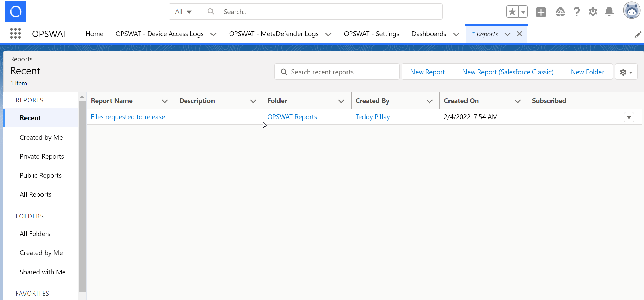Open Created By column menu chevron
Screen dimensions: 644x300
429,101
